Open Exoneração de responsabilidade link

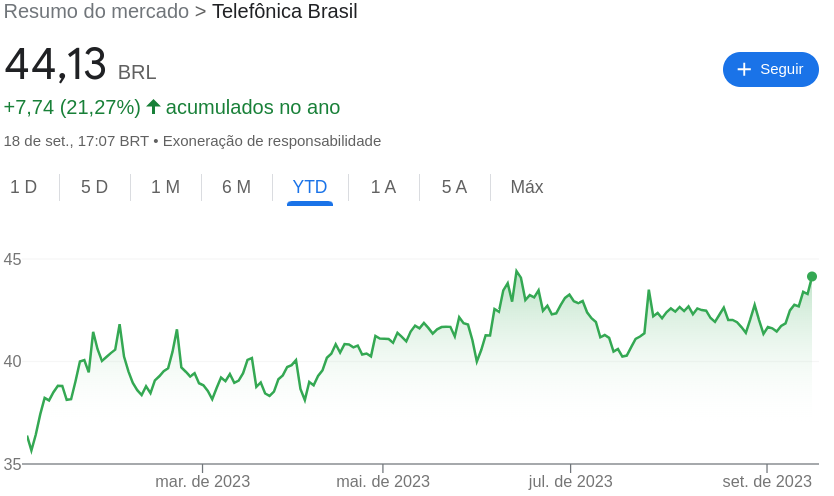click(272, 141)
